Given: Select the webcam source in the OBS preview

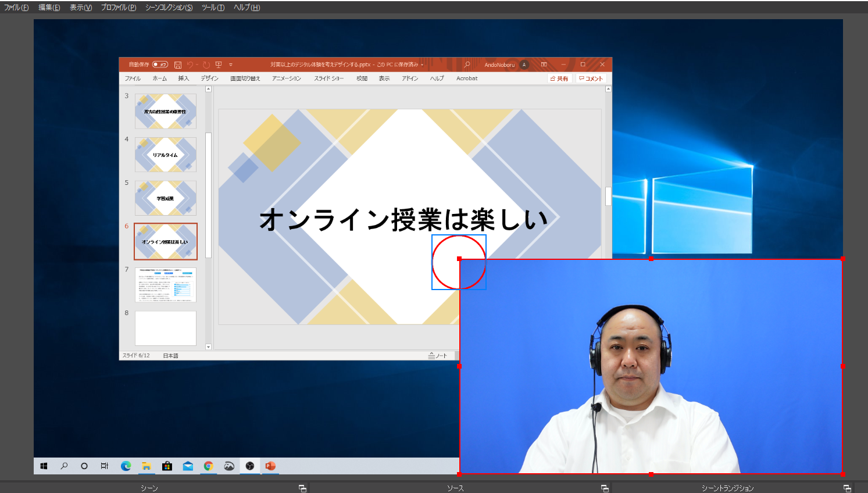Looking at the screenshot, I should 651,366.
